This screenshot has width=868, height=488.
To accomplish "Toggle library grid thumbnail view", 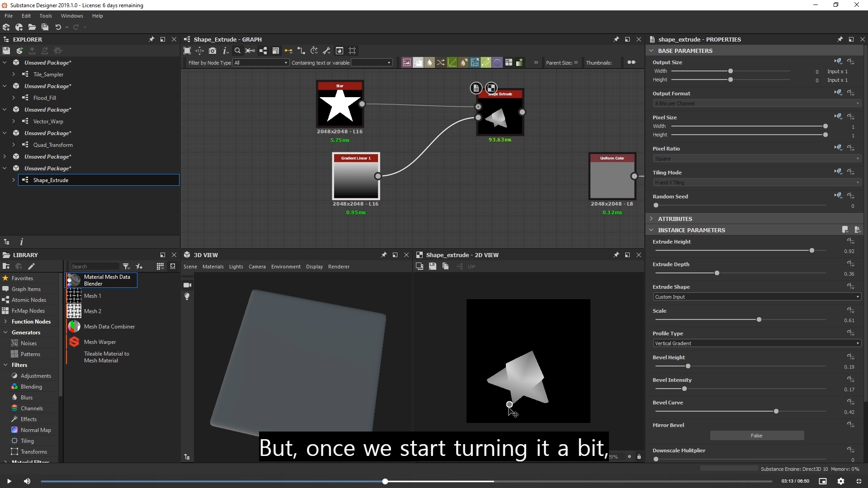I will pos(160,267).
